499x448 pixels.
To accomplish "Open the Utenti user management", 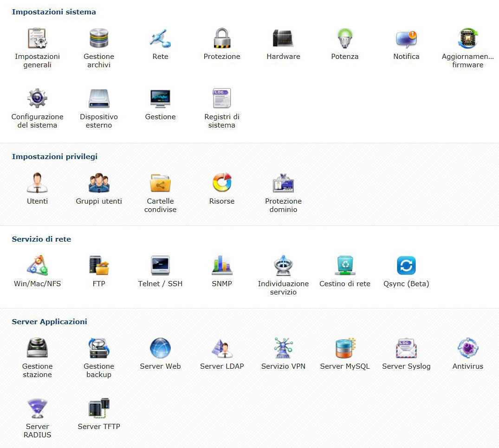I will click(37, 183).
